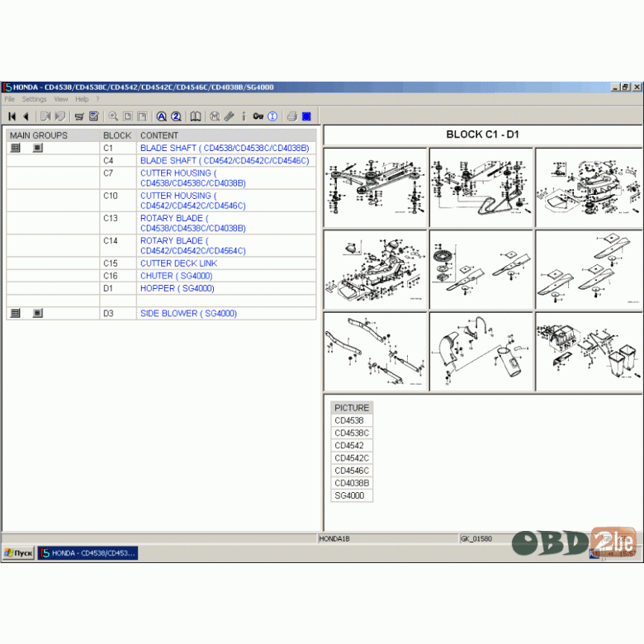Open CUTTER HOUSING CD4538/CD4538C/CD4038B link

point(193,178)
